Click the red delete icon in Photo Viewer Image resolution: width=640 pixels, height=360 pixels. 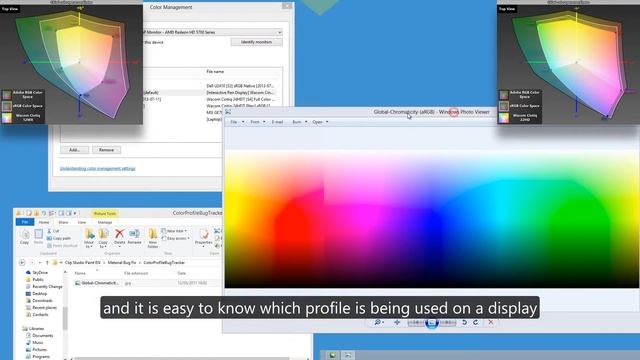pyautogui.click(x=491, y=322)
